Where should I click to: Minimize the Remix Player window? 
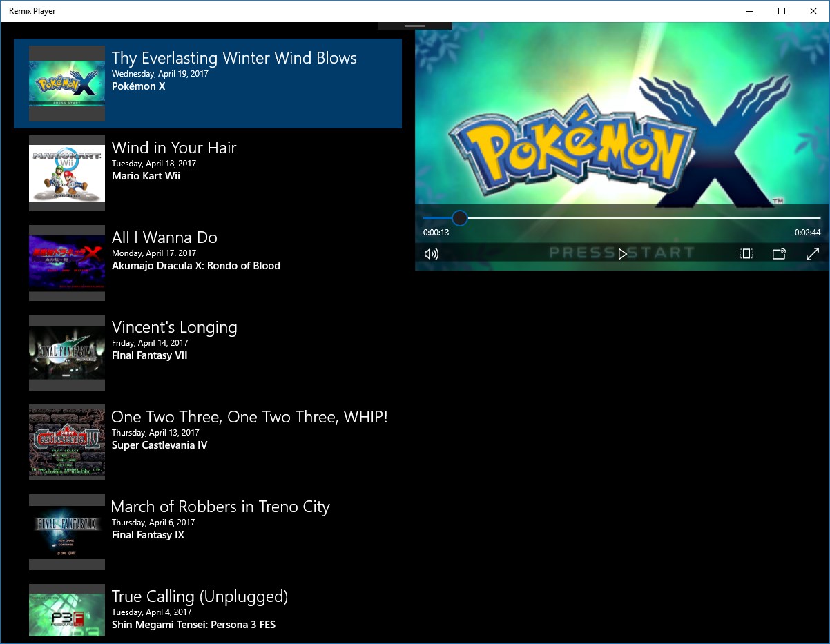coord(750,11)
